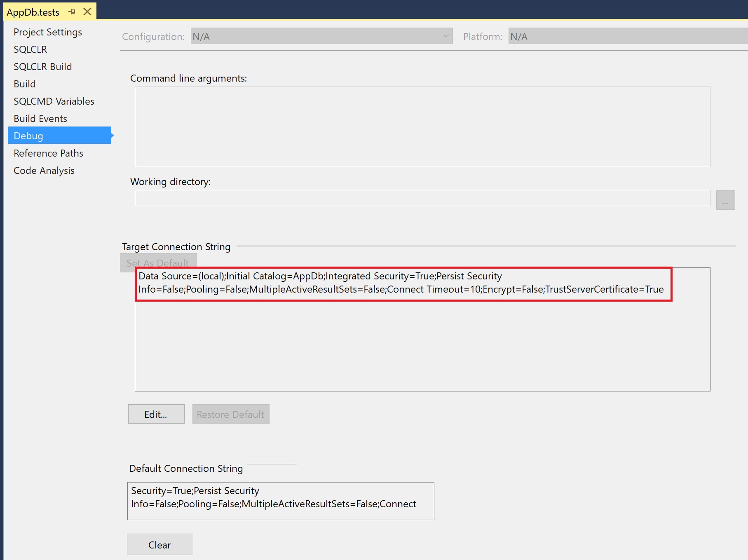This screenshot has height=560, width=748.
Task: Go to SQLCLR Build settings
Action: 42,67
